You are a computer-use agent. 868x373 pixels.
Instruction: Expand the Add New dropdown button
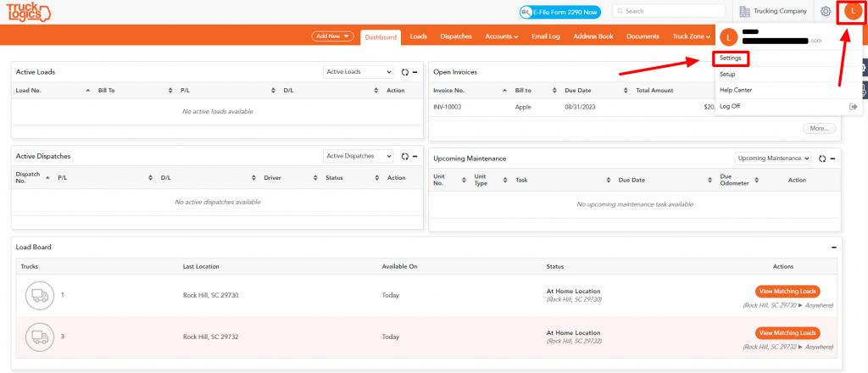(332, 36)
